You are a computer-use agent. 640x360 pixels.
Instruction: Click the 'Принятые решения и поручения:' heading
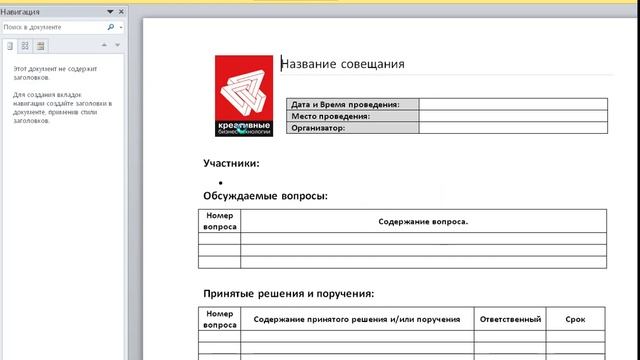pos(289,294)
